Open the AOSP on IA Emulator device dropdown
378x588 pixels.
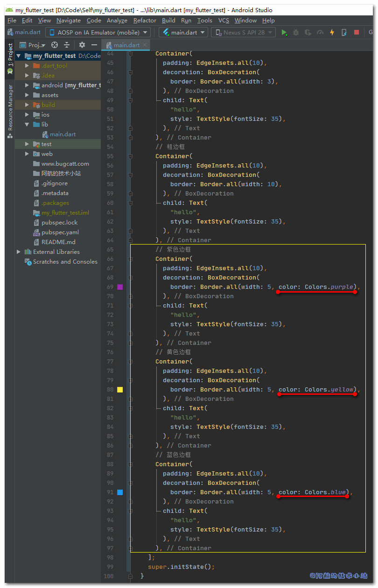(98, 32)
